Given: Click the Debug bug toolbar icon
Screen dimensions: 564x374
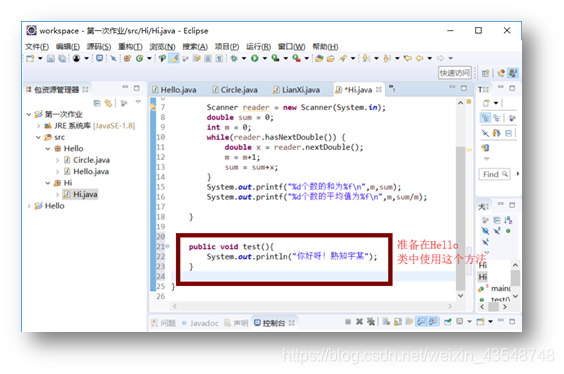Looking at the screenshot, I should point(233,58).
